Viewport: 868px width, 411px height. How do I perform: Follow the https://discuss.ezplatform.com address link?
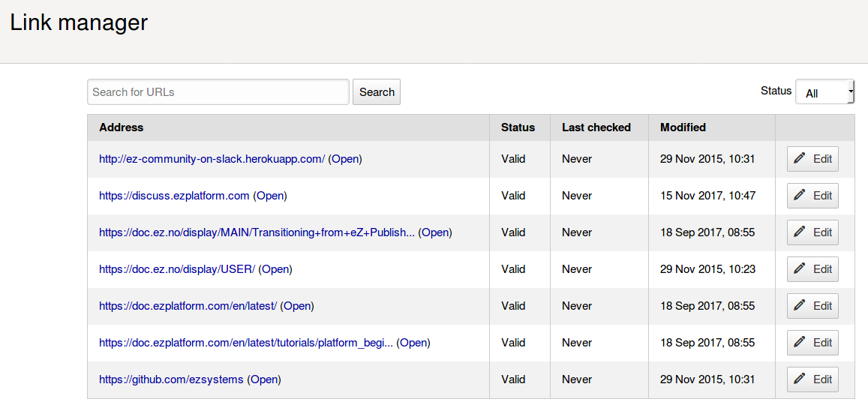[x=174, y=196]
